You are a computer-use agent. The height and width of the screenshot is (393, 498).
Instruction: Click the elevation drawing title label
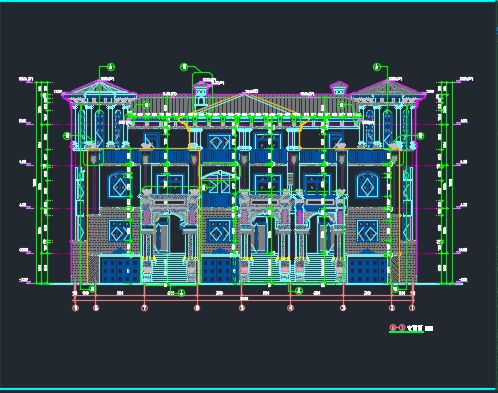click(411, 328)
